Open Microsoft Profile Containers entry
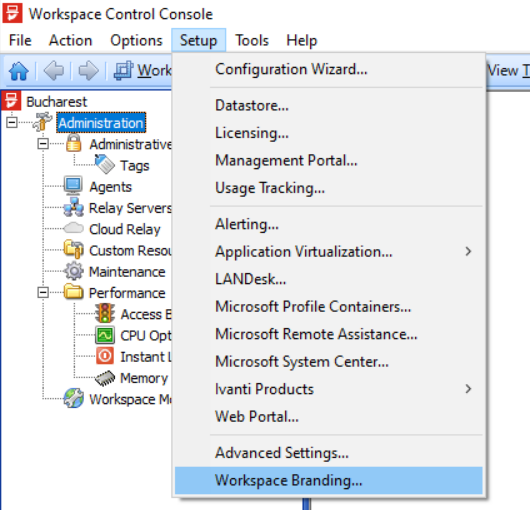 pyautogui.click(x=329, y=307)
